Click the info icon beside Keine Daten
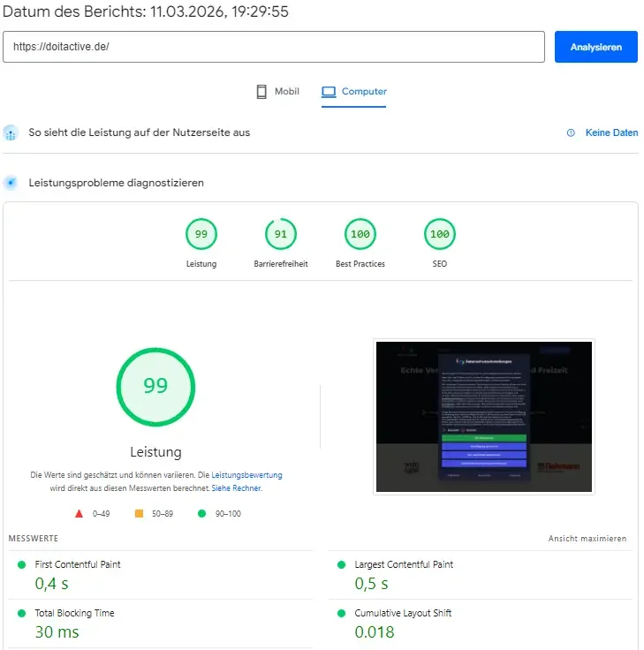 (x=571, y=132)
